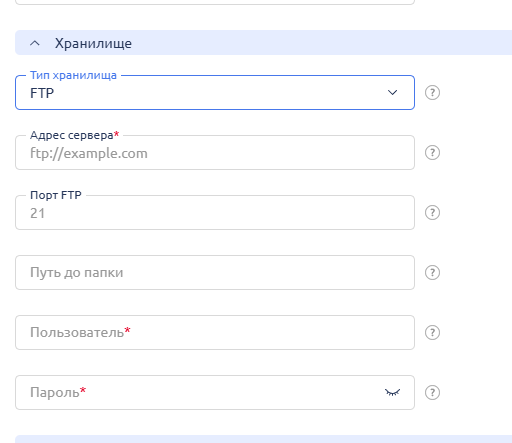Viewport: 512px width, 443px height.
Task: Click the Хранилище section header title
Action: 93,43
